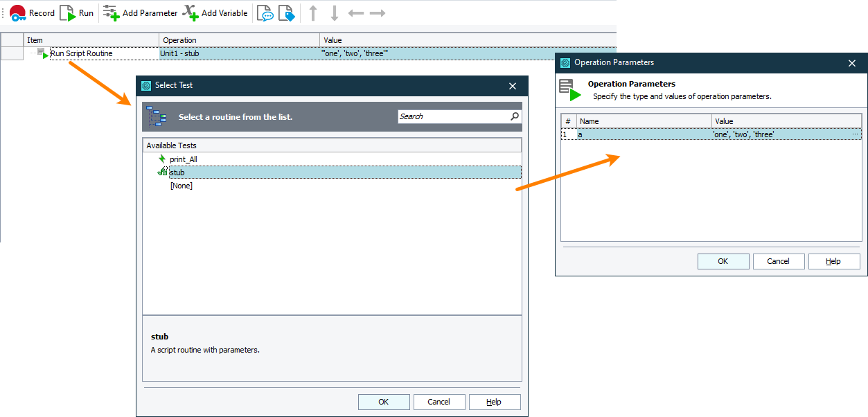Close the Operation Parameters dialog

[852, 63]
